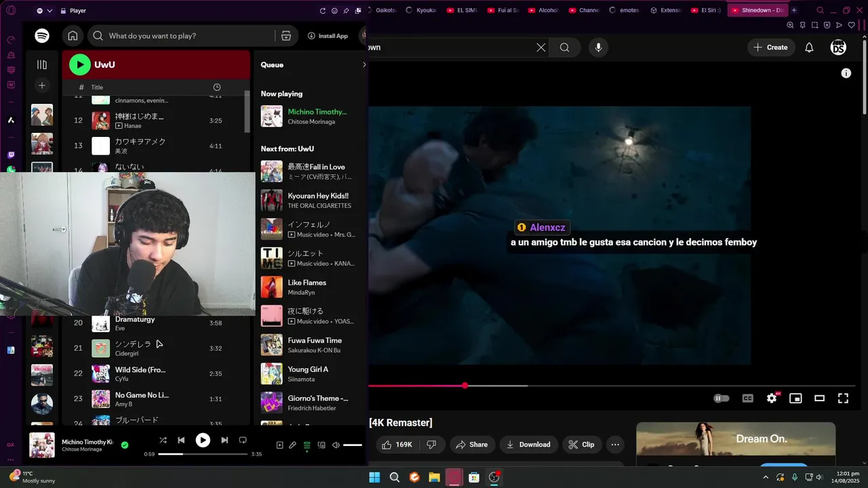Toggle YouTube autoplay switch

click(722, 399)
